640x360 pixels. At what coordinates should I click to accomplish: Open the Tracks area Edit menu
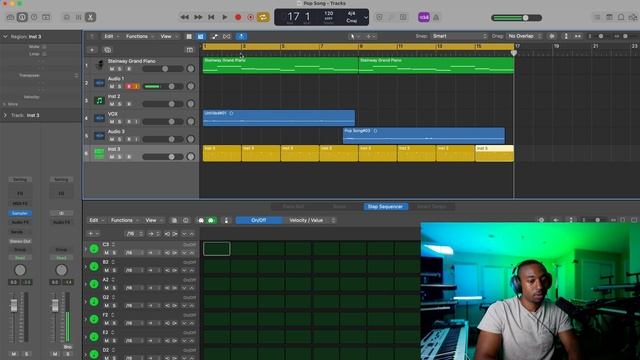coord(111,36)
